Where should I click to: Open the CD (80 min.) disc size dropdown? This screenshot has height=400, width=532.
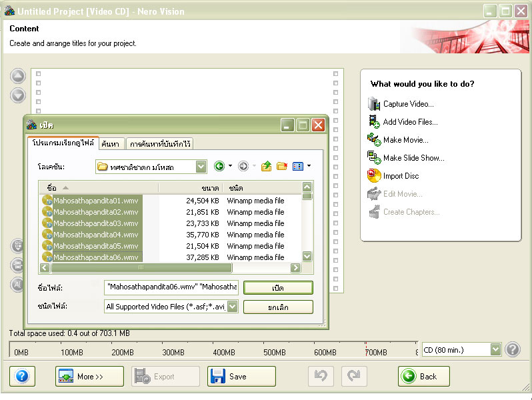[495, 349]
